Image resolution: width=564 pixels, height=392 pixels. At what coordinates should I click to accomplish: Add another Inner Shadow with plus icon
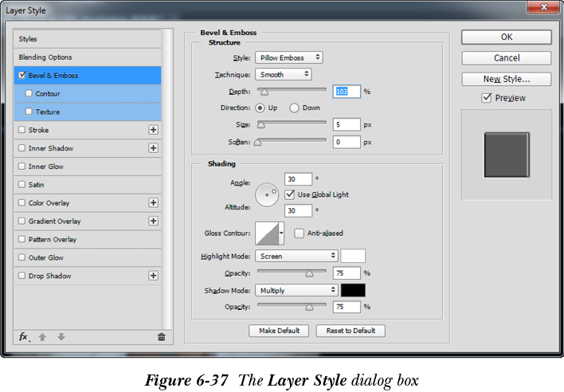(153, 148)
